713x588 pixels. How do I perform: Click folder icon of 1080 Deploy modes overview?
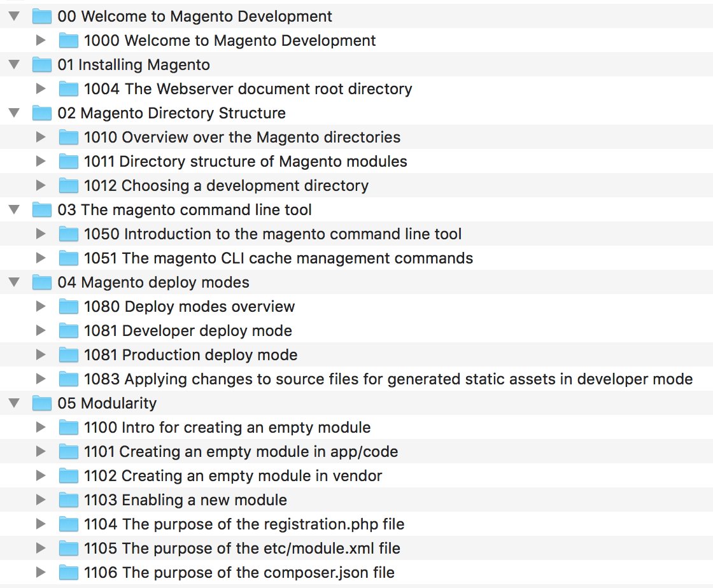69,306
